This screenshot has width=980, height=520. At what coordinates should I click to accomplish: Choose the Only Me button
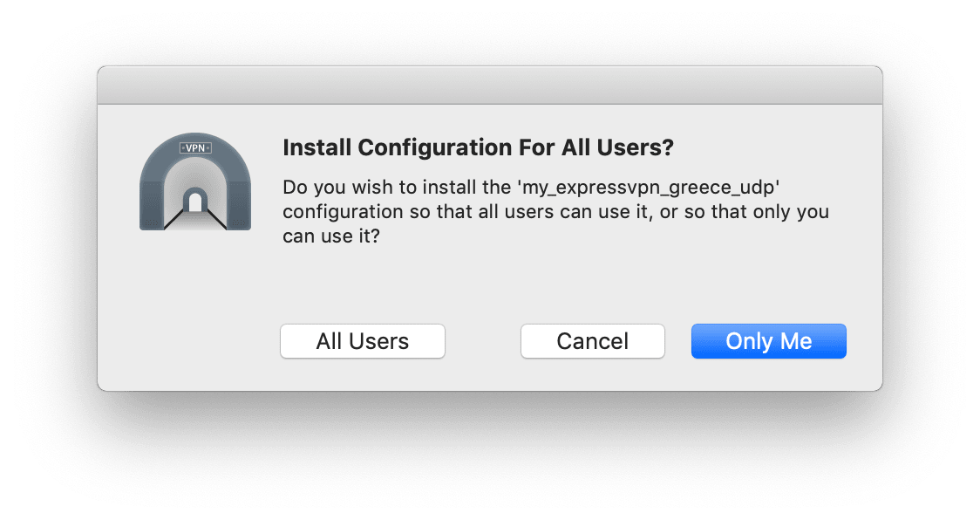(769, 341)
